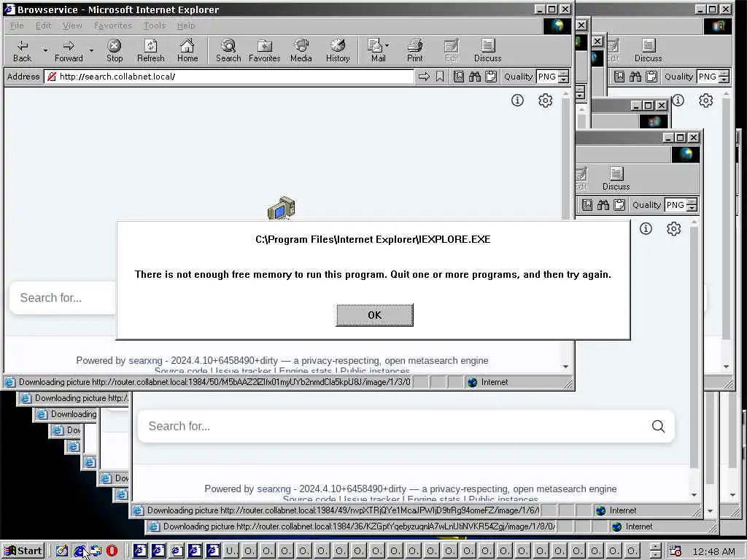
Task: Click the gear icon in the rear right window
Action: [x=706, y=101]
